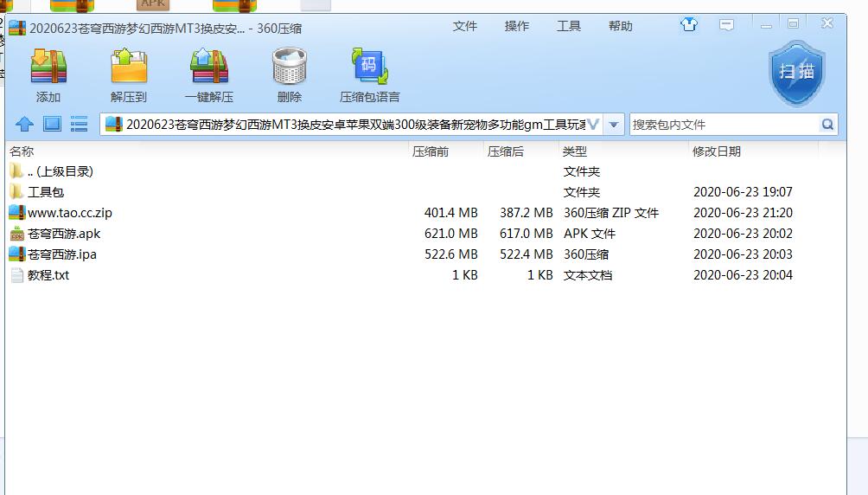The height and width of the screenshot is (495, 868).
Task: Click the 搜索包内文件 search field
Action: pos(722,125)
